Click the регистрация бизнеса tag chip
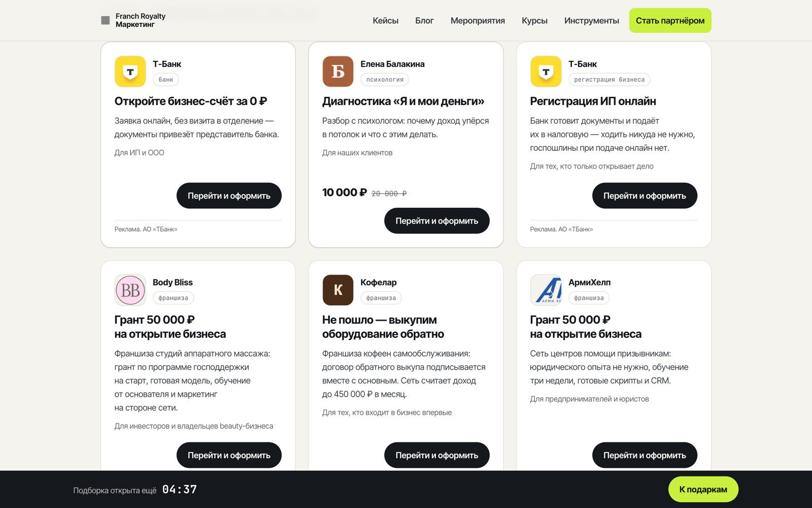Screen dimensions: 812x508 coord(610,80)
